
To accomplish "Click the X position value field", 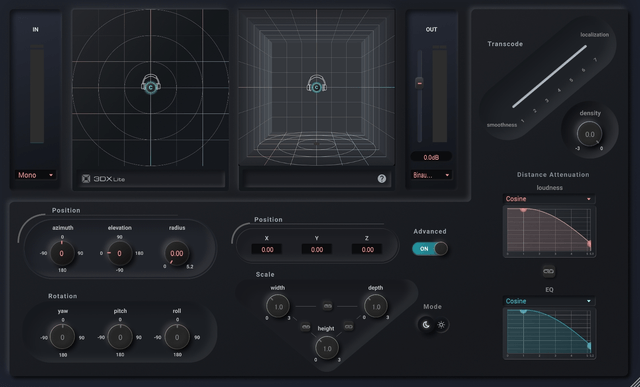I will tap(267, 249).
